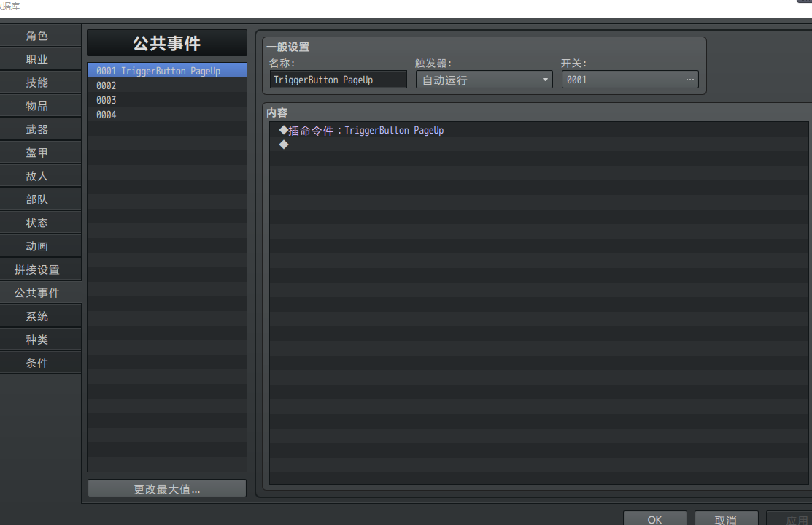This screenshot has height=525, width=812.
Task: Switch to the 部队 tab
Action: coord(40,199)
